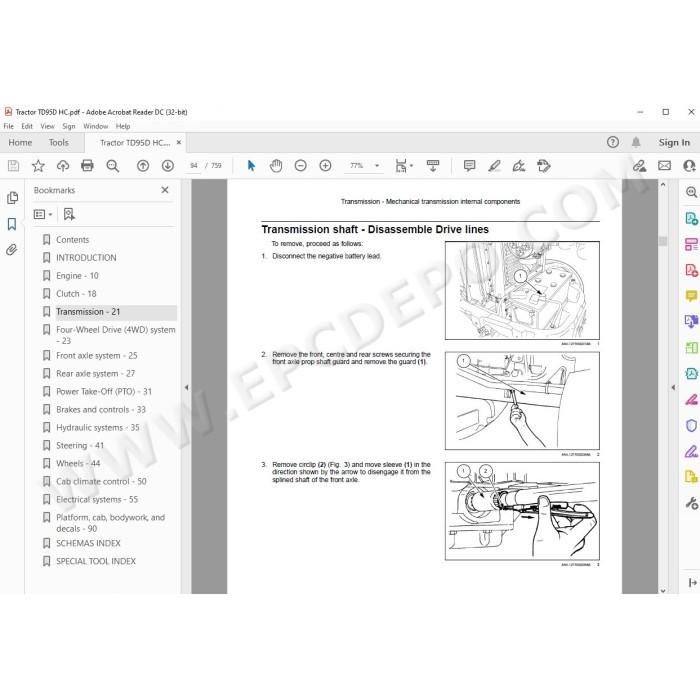This screenshot has width=700, height=700.
Task: Click the vertical scrollbar down arrow
Action: pyautogui.click(x=663, y=590)
